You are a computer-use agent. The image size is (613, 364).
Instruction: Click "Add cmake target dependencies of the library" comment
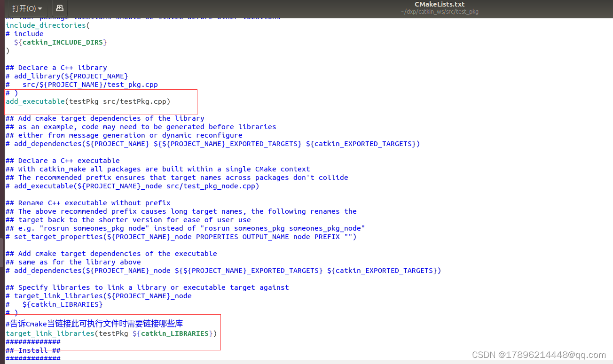105,118
